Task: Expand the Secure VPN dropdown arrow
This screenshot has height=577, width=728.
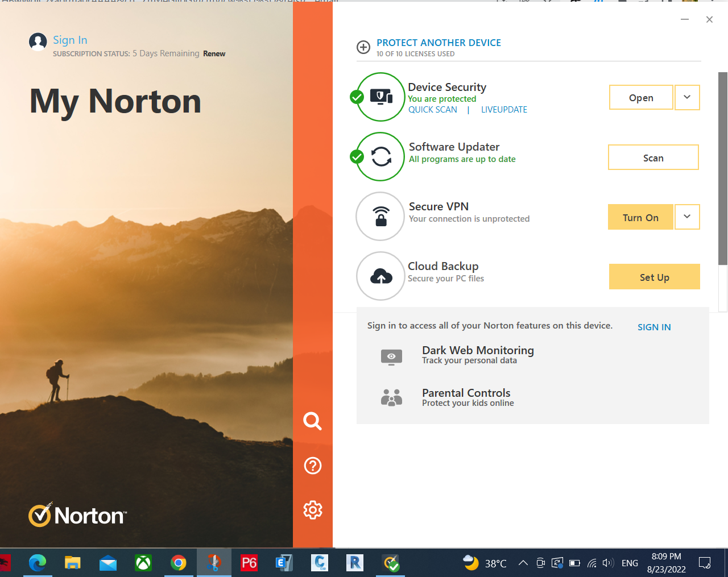Action: 687,217
